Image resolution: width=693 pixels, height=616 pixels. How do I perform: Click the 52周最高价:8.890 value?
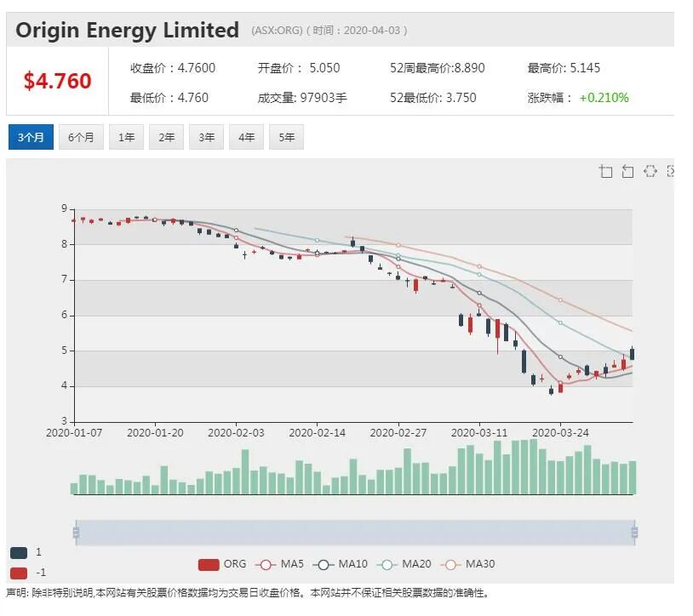pos(437,68)
